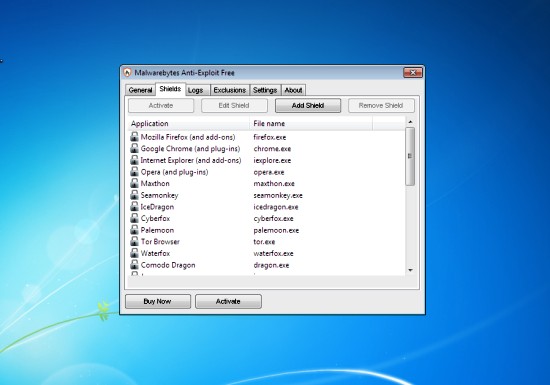Go to the Exclusions tab

click(x=229, y=90)
